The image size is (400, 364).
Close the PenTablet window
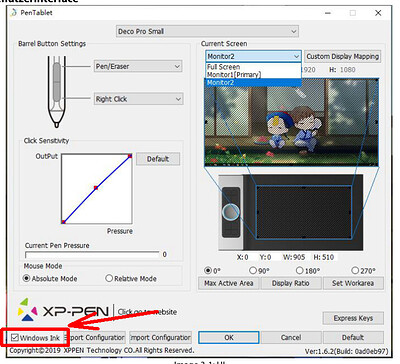(378, 13)
